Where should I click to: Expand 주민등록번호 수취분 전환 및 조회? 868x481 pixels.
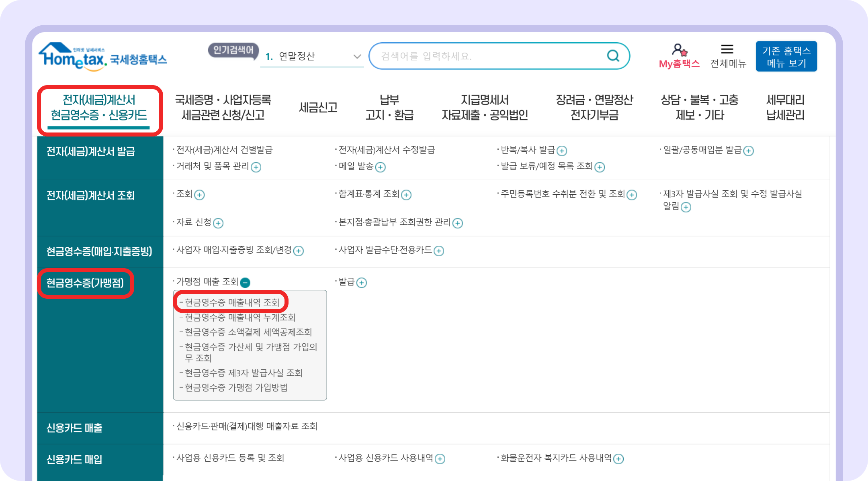pos(632,195)
